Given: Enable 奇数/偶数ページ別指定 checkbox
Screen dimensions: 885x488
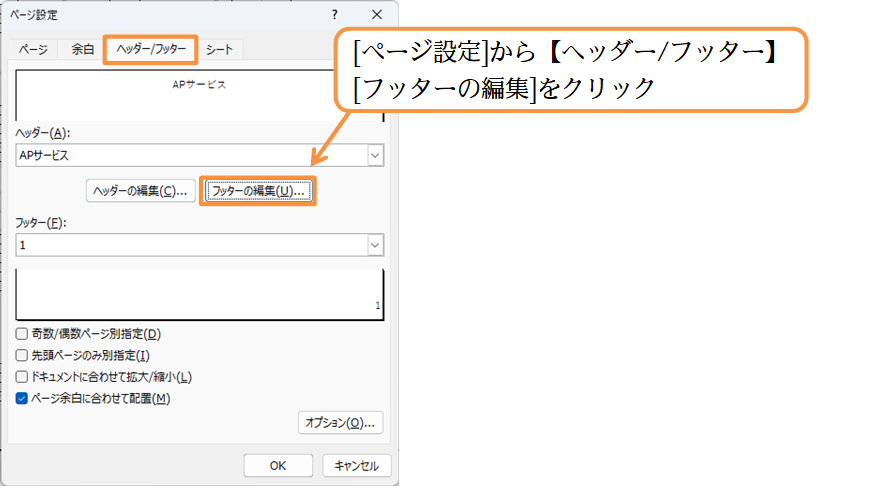Looking at the screenshot, I should pos(22,333).
